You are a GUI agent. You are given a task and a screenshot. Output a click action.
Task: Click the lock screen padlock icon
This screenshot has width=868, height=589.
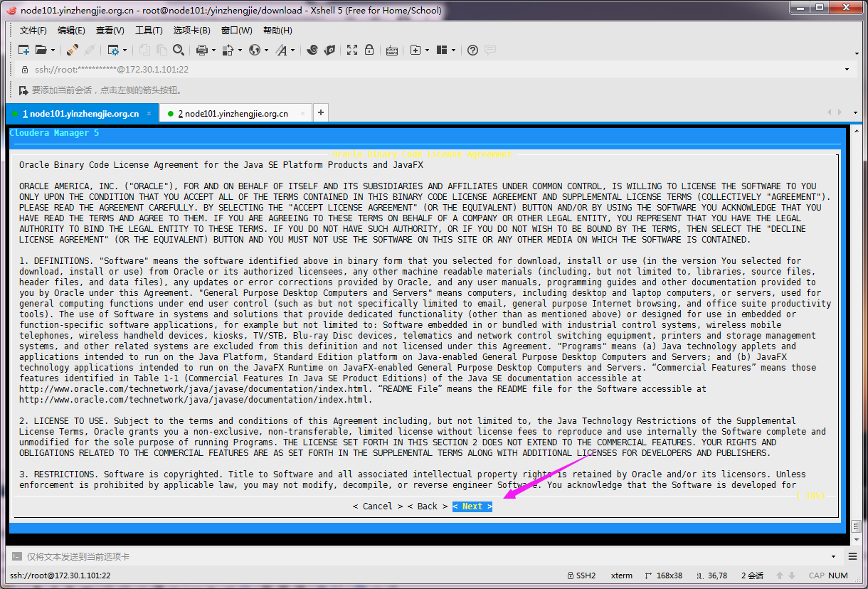point(369,50)
